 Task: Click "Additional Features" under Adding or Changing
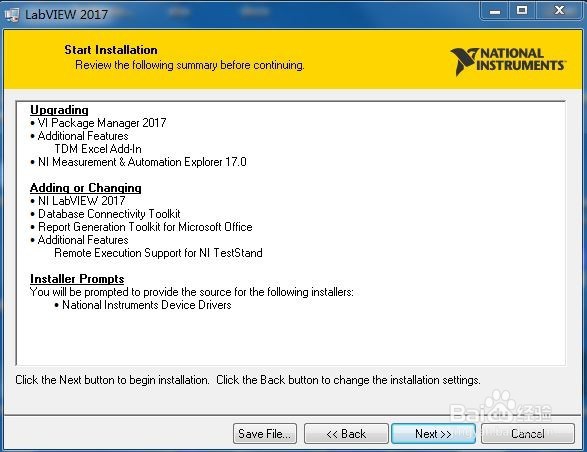(83, 240)
